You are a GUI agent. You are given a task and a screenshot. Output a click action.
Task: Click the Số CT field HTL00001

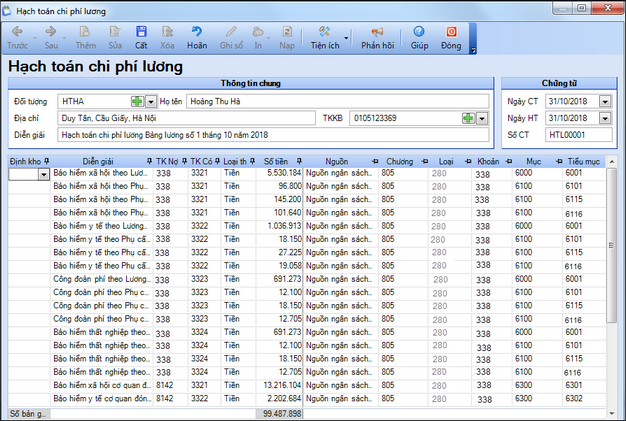[578, 135]
